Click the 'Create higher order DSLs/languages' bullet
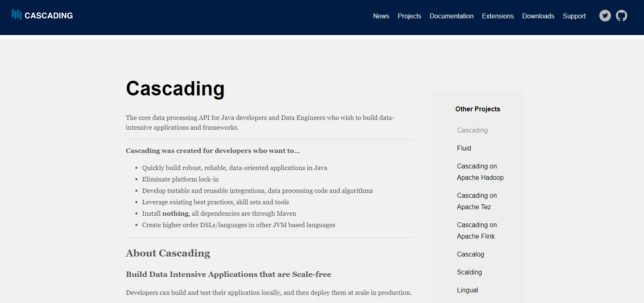This screenshot has height=303, width=644. coord(239,225)
